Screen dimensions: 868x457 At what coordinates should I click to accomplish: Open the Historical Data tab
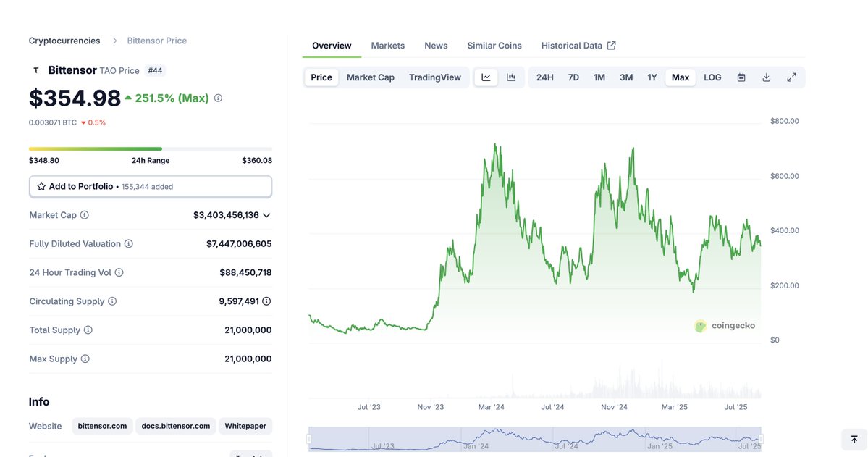578,46
